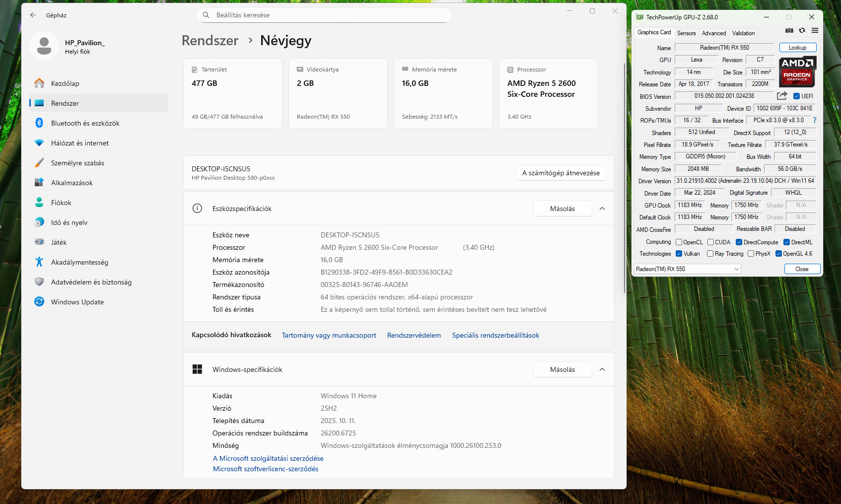Toggle the DirectCompute checkbox

pos(739,242)
